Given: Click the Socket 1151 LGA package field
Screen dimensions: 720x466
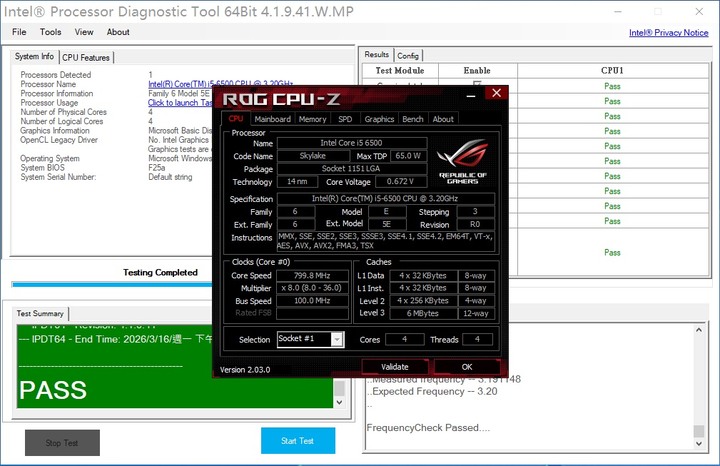Looking at the screenshot, I should 352,168.
